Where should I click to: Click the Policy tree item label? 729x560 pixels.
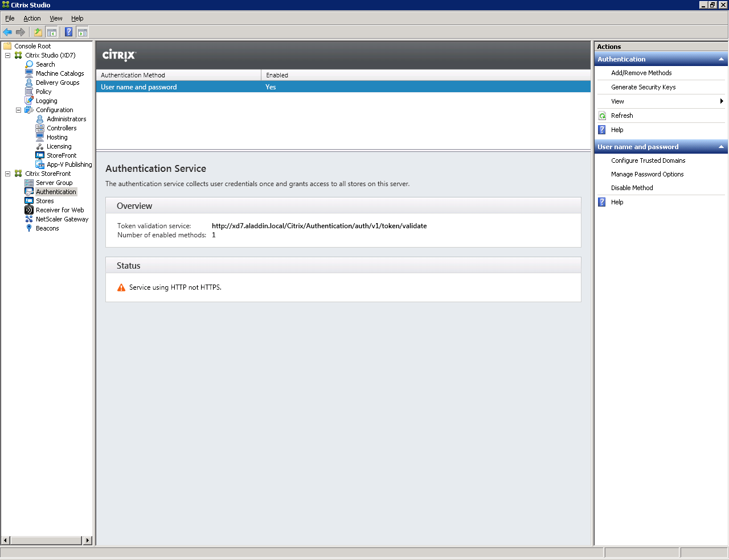[x=44, y=92]
